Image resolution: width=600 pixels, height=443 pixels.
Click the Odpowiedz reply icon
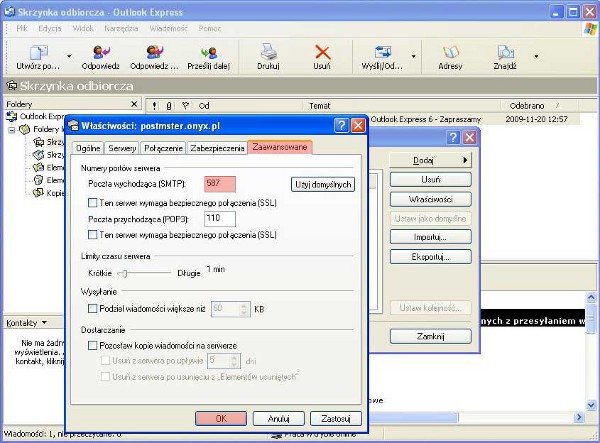point(101,52)
